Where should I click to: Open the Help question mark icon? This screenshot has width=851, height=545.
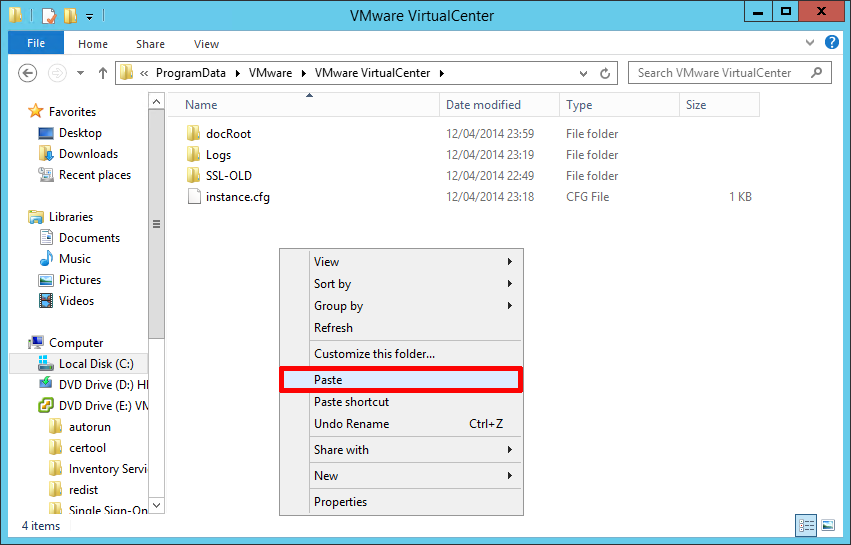pos(831,42)
